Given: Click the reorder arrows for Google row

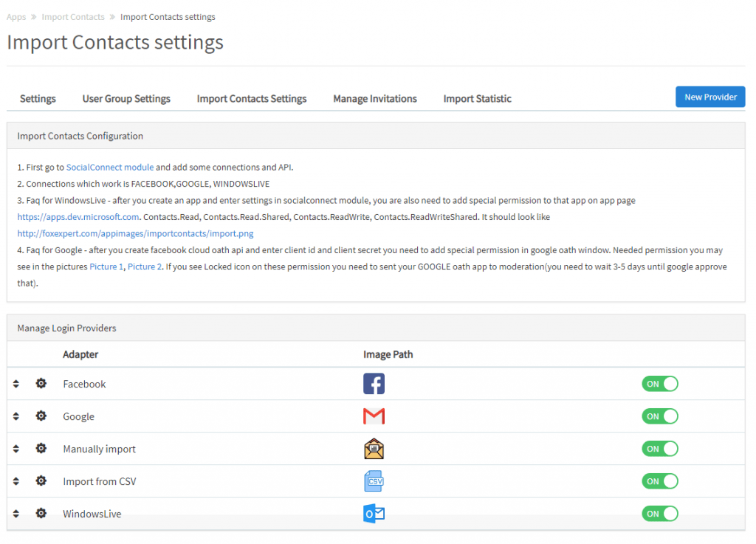Looking at the screenshot, I should [16, 416].
